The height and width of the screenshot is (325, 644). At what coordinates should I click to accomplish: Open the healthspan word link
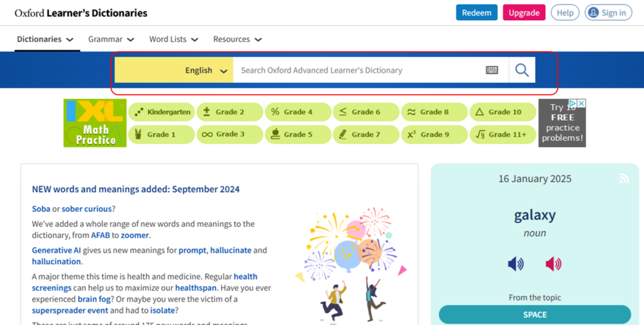click(x=196, y=288)
